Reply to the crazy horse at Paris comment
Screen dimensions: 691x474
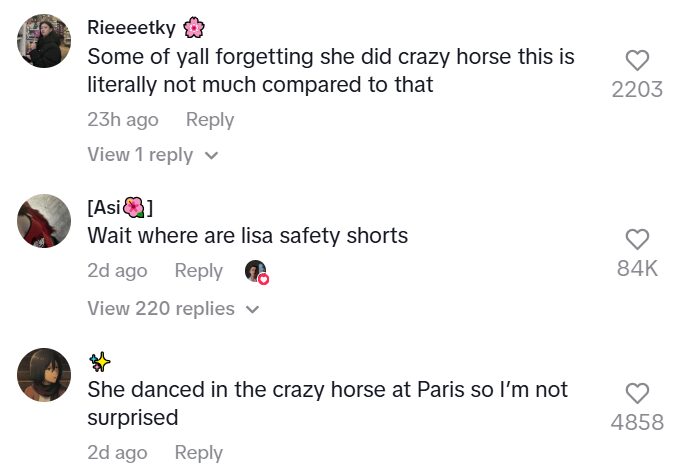pyautogui.click(x=199, y=453)
